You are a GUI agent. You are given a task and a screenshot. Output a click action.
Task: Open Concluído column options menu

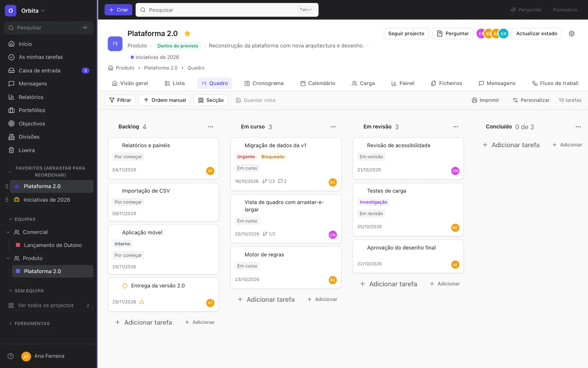pyautogui.click(x=578, y=127)
